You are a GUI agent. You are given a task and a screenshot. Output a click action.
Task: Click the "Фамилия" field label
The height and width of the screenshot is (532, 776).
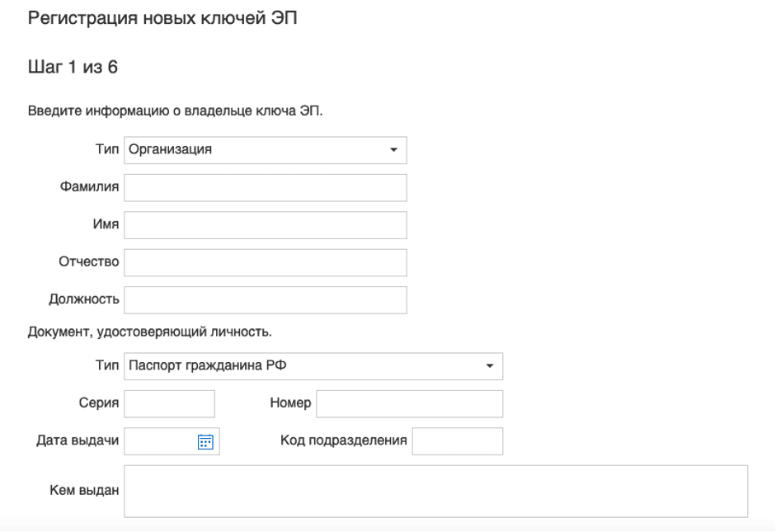click(x=89, y=187)
